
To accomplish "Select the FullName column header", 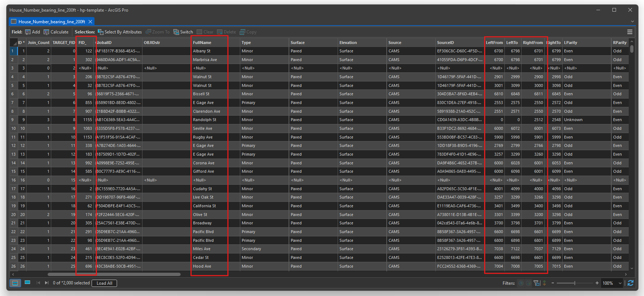I will [216, 43].
